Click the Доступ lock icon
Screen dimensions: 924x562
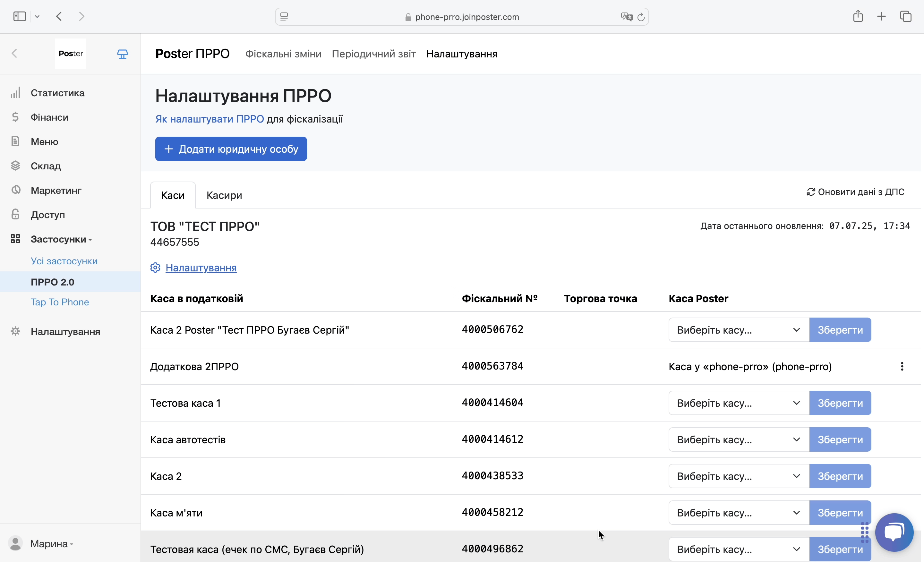(15, 215)
